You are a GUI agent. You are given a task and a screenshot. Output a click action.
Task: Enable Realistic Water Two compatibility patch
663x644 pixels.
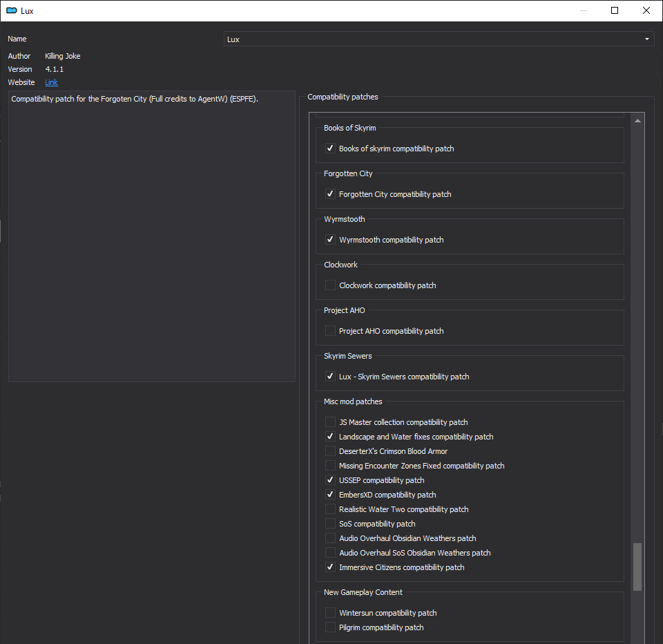(x=330, y=509)
